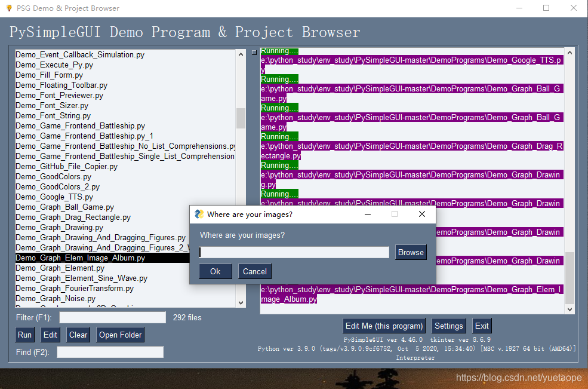Click output panel scrollbar down arrow
The height and width of the screenshot is (389, 588).
(x=569, y=310)
